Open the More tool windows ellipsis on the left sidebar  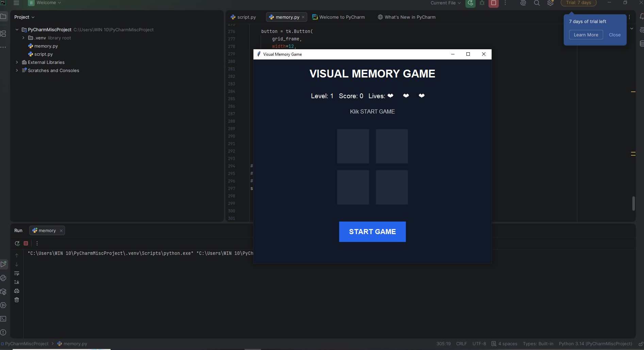[x=3, y=47]
